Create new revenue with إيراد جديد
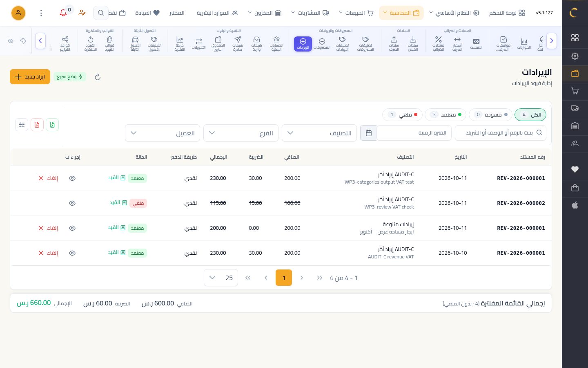 (x=30, y=77)
